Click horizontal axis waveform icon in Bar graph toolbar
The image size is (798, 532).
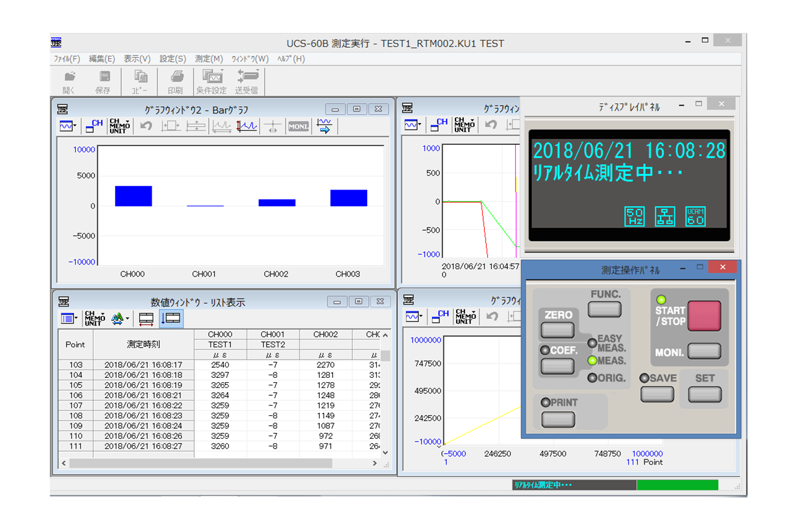pos(221,126)
